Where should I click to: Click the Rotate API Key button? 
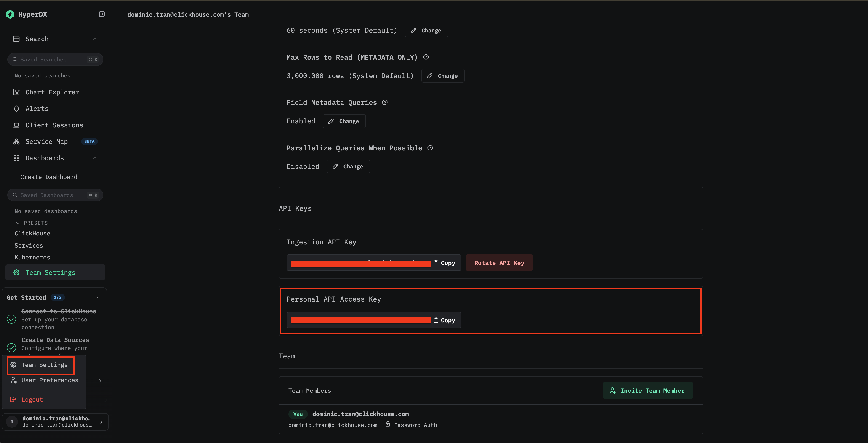(x=499, y=263)
